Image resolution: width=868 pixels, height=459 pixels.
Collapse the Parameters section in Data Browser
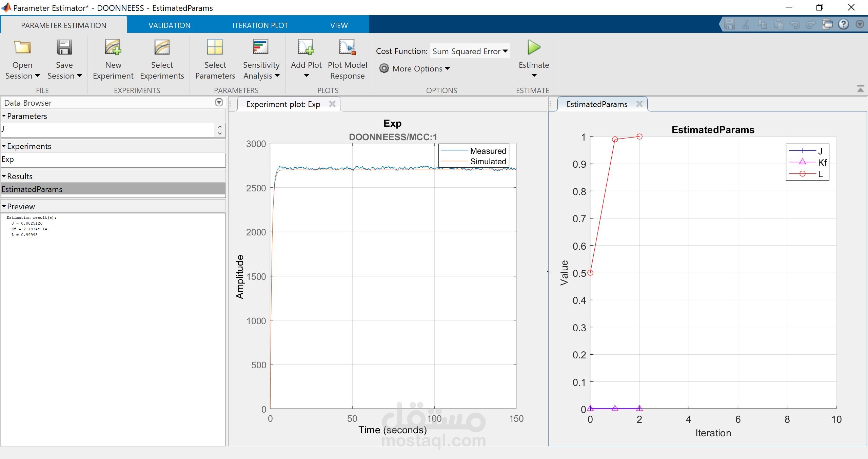pyautogui.click(x=4, y=116)
